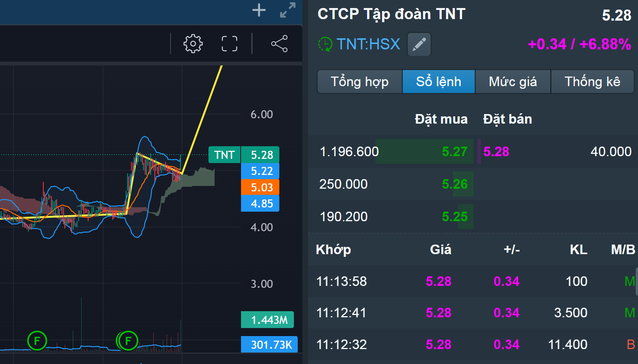Edit the TNT:HSX symbol with pencil icon
The image size is (638, 364).
coord(419,44)
